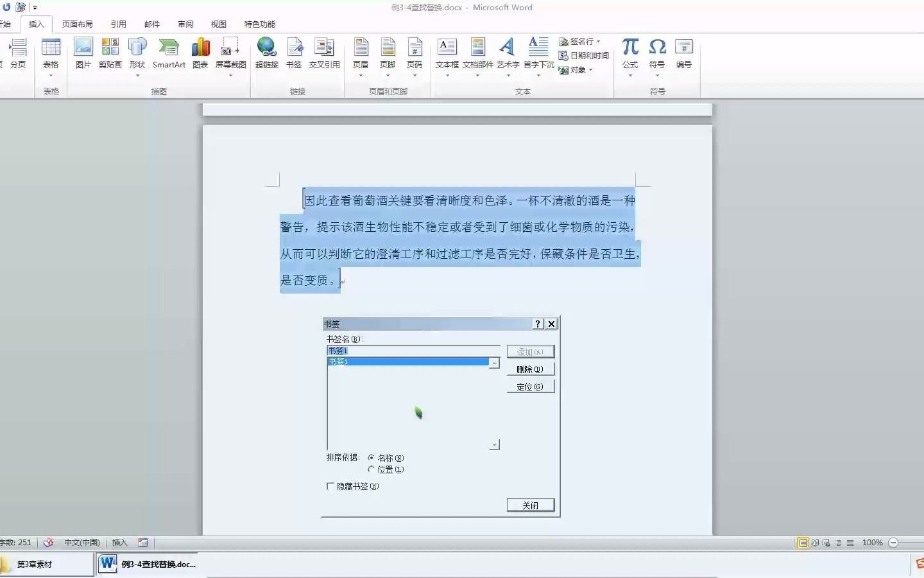The image size is (924, 578).
Task: Expand the 文本框 dropdown arrow
Action: tap(447, 76)
